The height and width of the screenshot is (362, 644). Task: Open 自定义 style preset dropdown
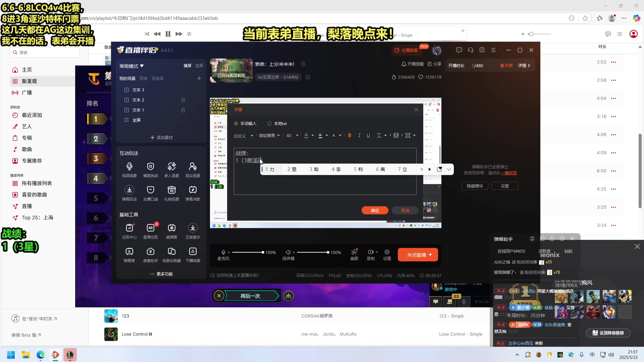(x=244, y=136)
